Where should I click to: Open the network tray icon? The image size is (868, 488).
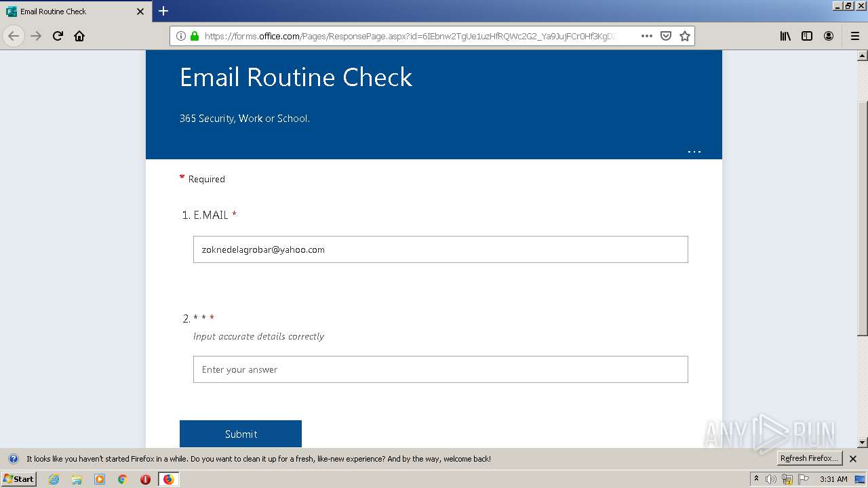(787, 479)
